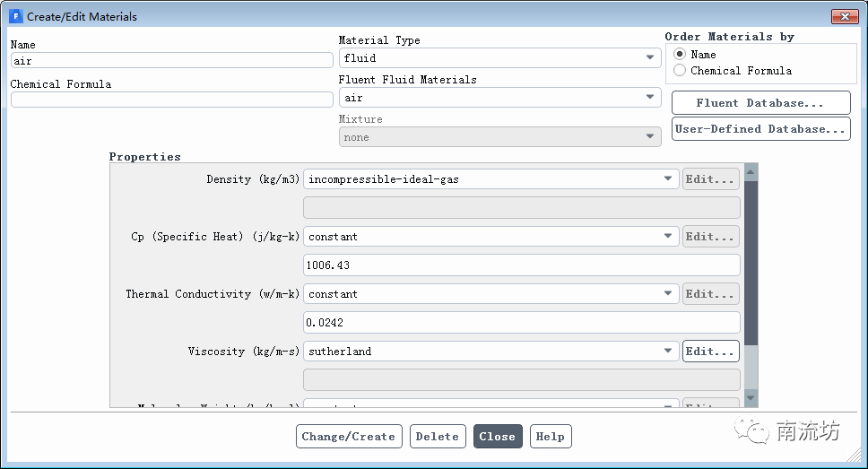Open the Material Type dropdown
This screenshot has height=469, width=868.
tap(499, 58)
